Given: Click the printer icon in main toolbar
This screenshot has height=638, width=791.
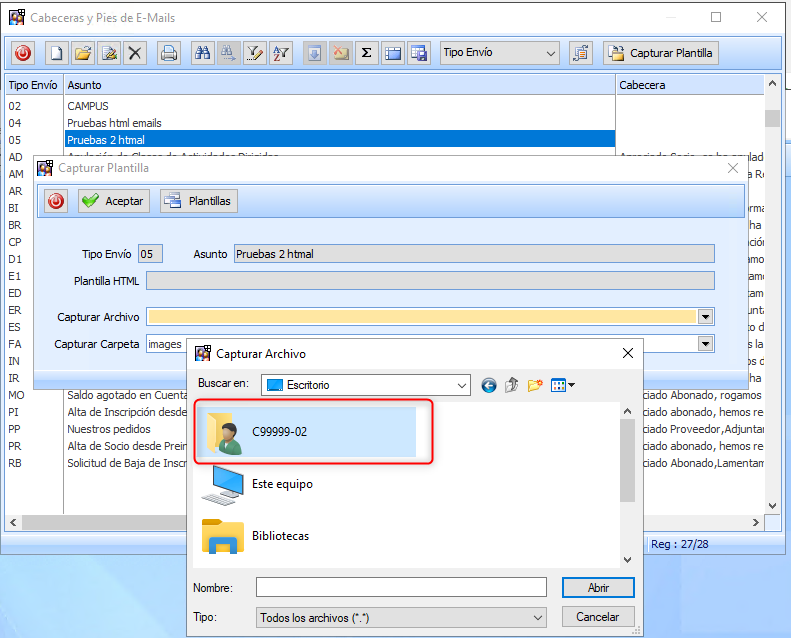Looking at the screenshot, I should pyautogui.click(x=170, y=53).
